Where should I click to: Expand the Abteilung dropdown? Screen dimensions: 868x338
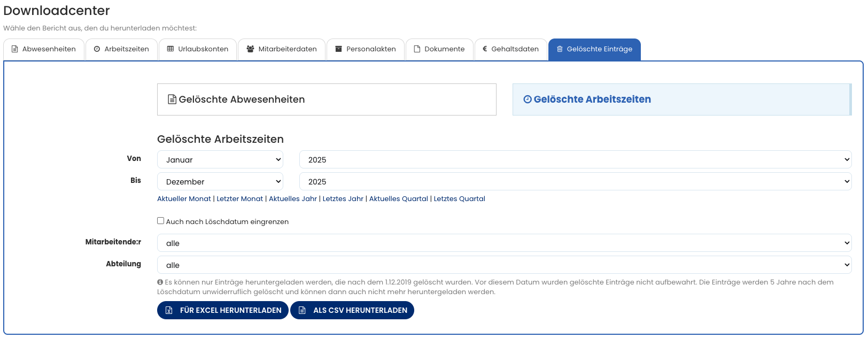(x=503, y=265)
